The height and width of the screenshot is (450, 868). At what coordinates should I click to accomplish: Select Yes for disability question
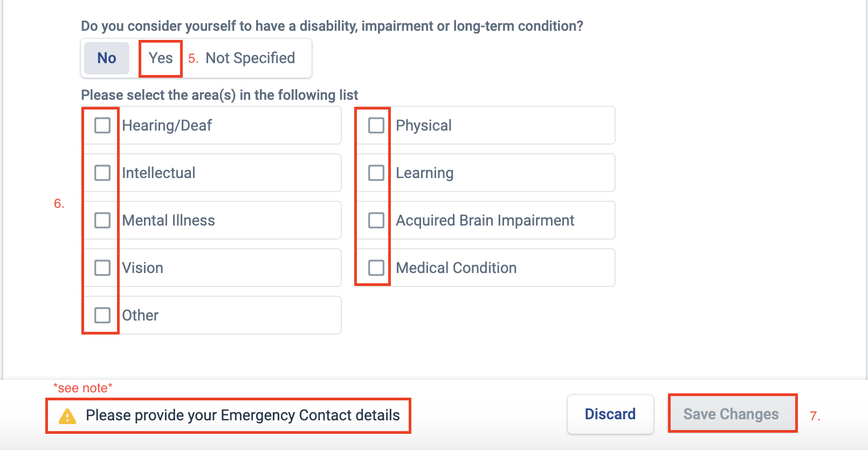tap(161, 58)
